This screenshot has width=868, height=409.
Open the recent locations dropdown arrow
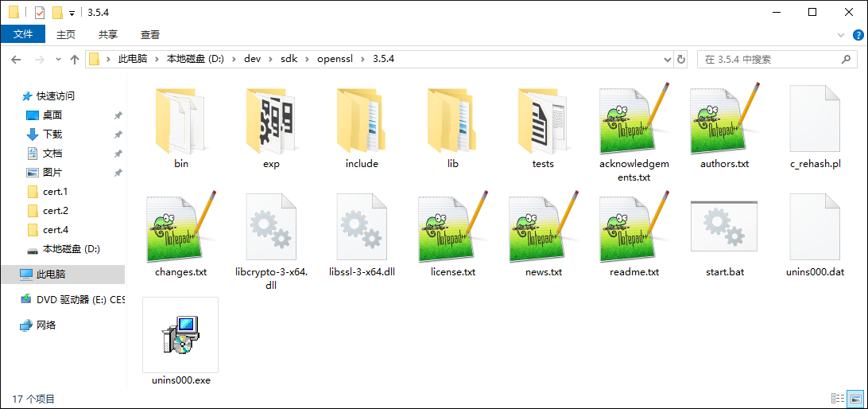[58, 60]
